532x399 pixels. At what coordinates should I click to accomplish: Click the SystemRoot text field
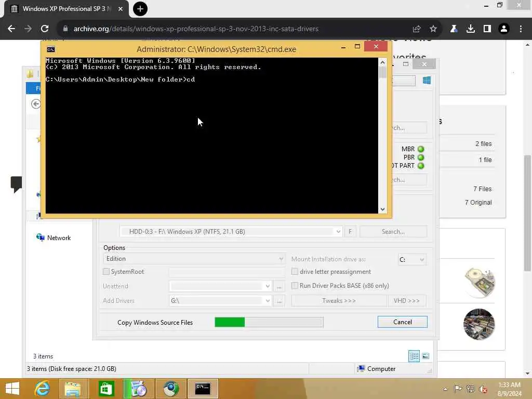pos(227,272)
